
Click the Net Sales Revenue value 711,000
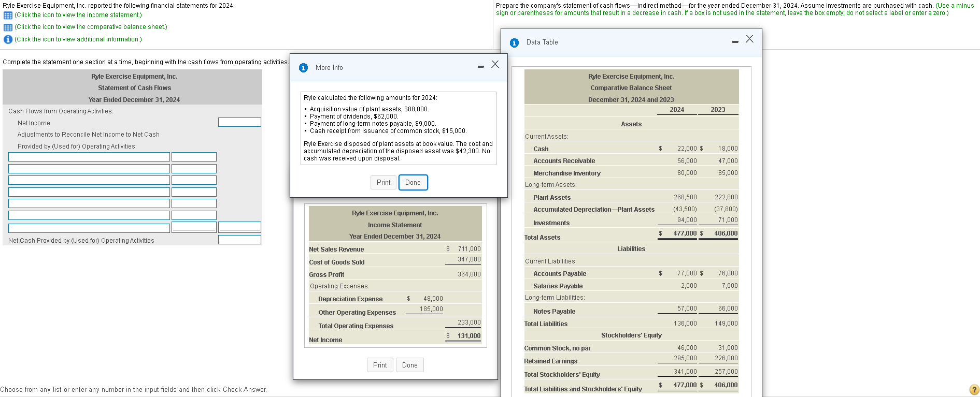coord(470,249)
